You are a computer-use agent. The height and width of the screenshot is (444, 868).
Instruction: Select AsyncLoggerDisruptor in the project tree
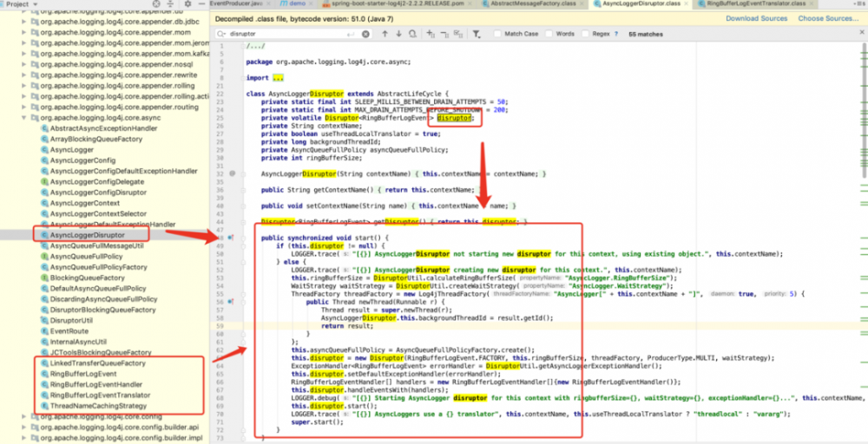click(87, 234)
